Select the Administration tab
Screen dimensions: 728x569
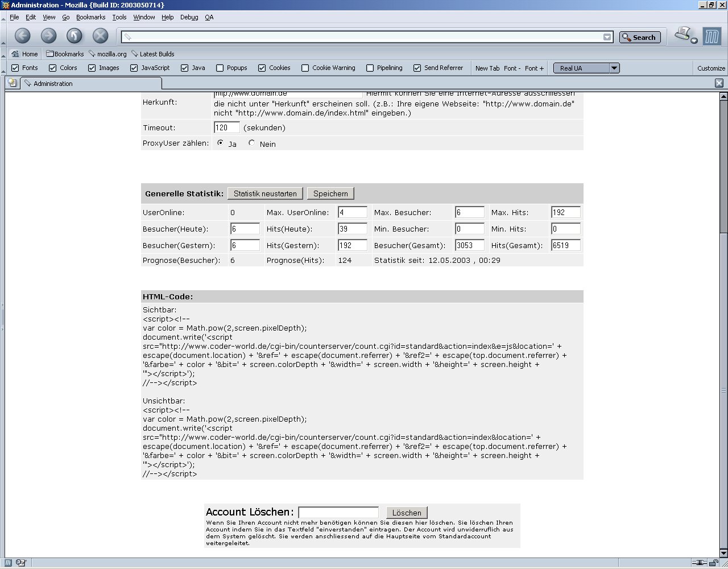click(x=91, y=84)
